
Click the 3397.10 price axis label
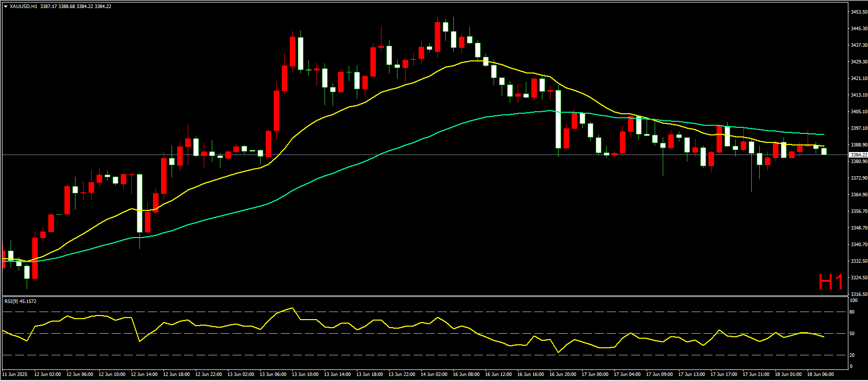coord(858,128)
